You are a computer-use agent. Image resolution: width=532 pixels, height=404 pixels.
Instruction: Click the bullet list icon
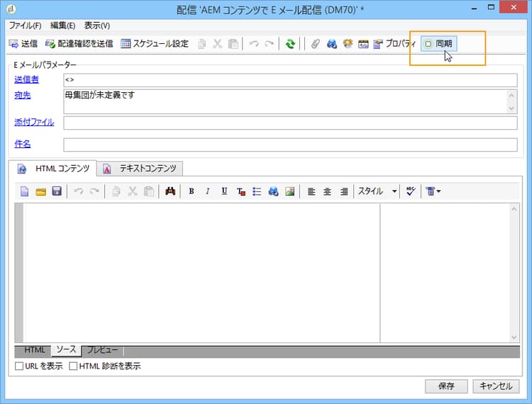coord(257,191)
